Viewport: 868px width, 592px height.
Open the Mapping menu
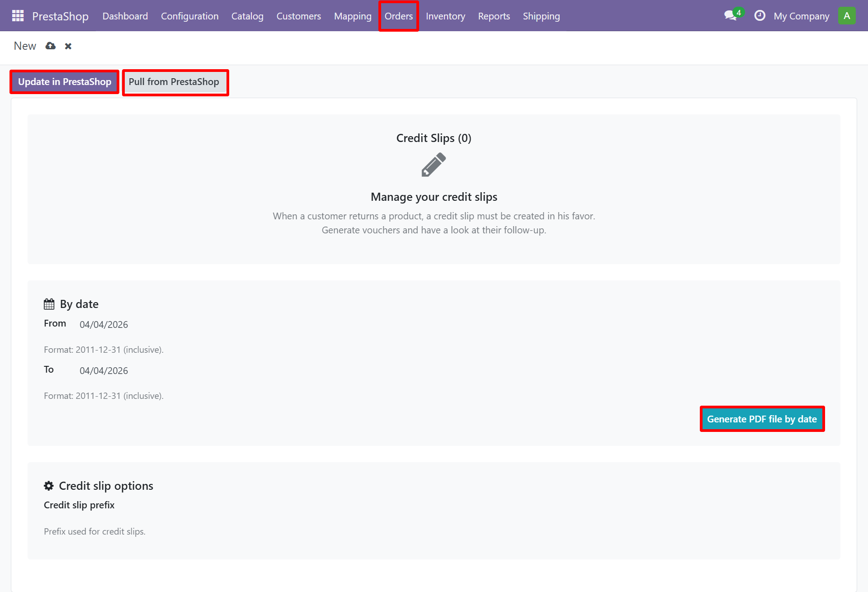click(353, 16)
